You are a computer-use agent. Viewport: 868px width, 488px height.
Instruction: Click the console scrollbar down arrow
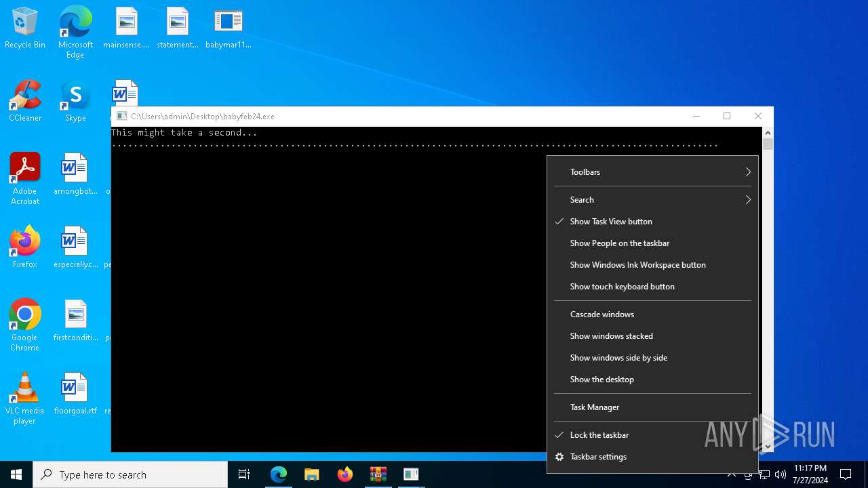click(x=768, y=447)
